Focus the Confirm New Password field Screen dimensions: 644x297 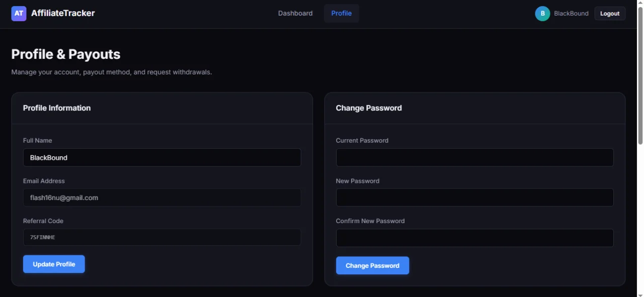click(x=474, y=238)
